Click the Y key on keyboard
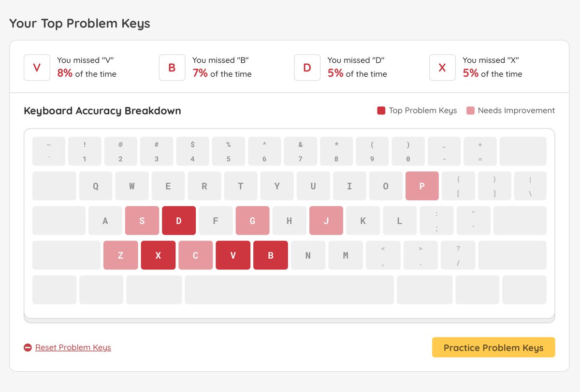This screenshot has height=392, width=580. 277,186
